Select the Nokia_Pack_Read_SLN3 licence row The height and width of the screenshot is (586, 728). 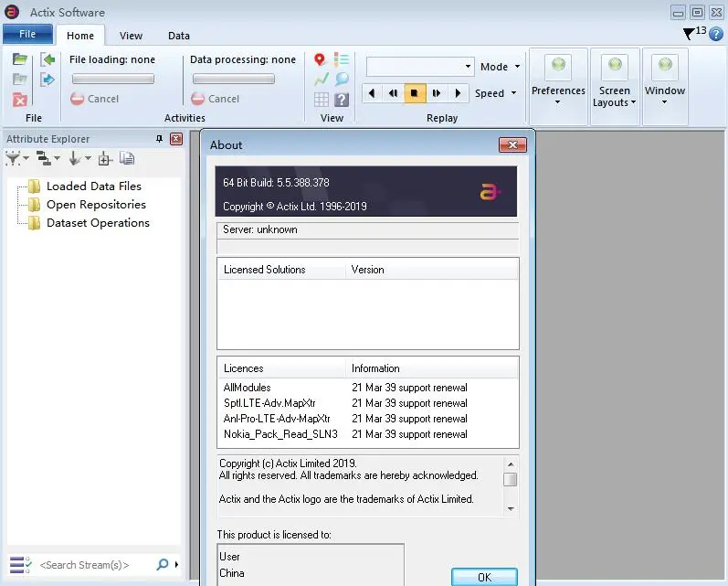point(368,434)
